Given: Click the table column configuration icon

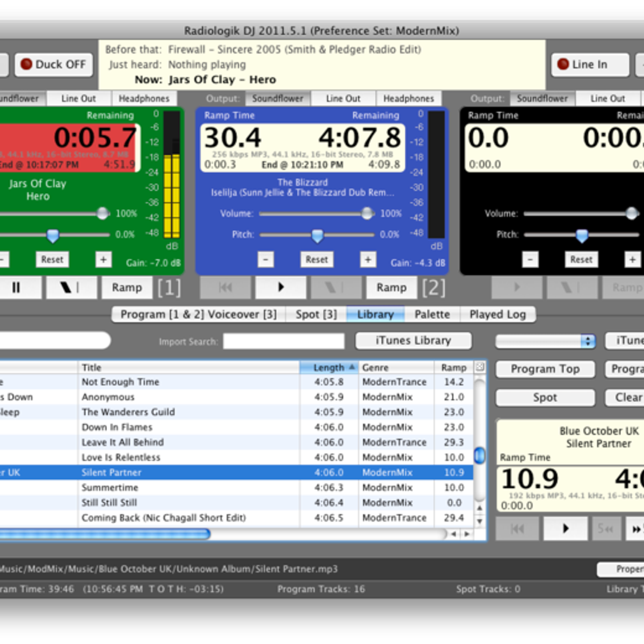Looking at the screenshot, I should (x=480, y=367).
